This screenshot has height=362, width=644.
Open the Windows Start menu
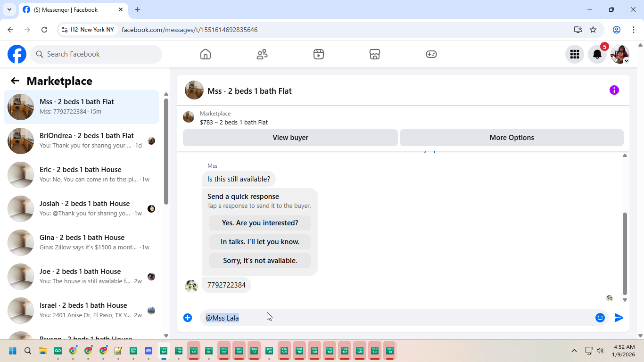[x=13, y=351]
